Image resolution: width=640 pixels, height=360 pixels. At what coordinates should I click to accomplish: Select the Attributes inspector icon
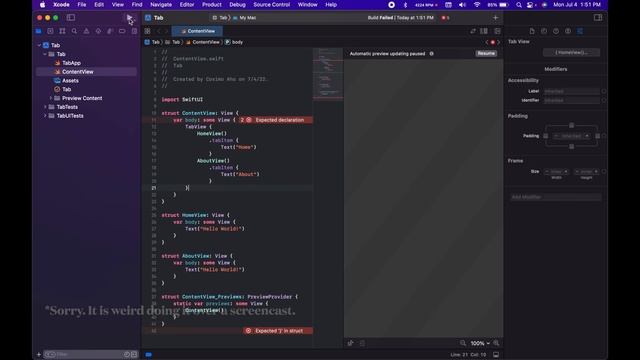(x=580, y=31)
